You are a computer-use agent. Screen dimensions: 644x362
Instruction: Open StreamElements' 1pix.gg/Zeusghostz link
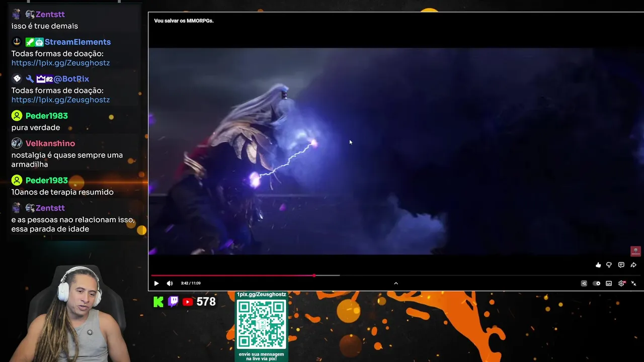60,63
